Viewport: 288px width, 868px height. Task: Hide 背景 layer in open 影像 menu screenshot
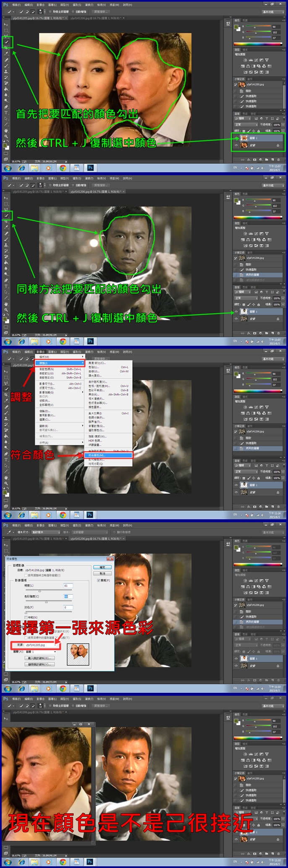point(236,492)
